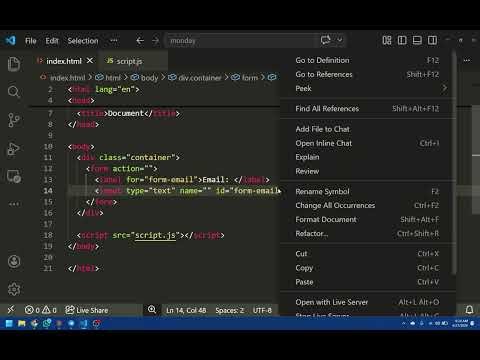Choose Rename Symbol

[x=367, y=191]
